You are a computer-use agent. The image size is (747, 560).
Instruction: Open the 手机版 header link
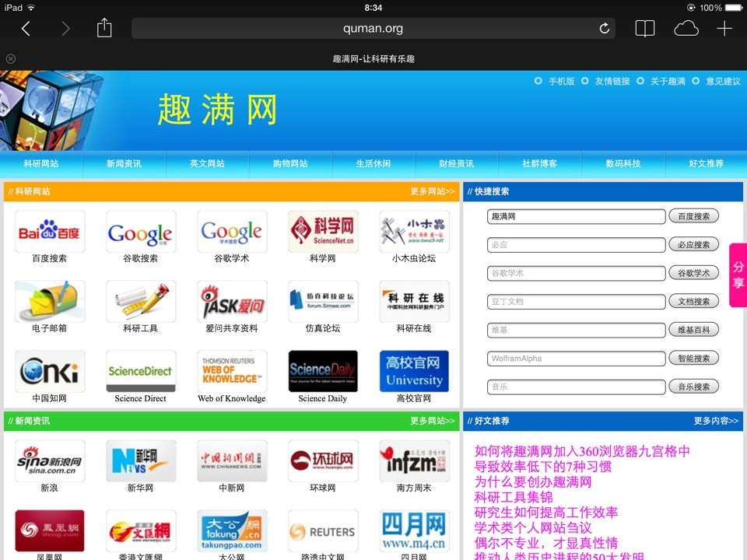561,82
